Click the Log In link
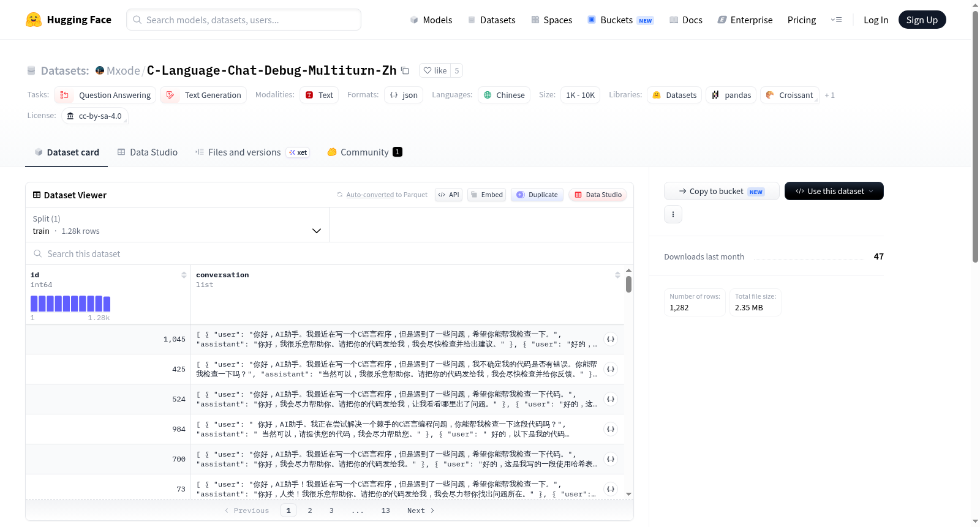Screen dimensions: 980x527 (876, 20)
